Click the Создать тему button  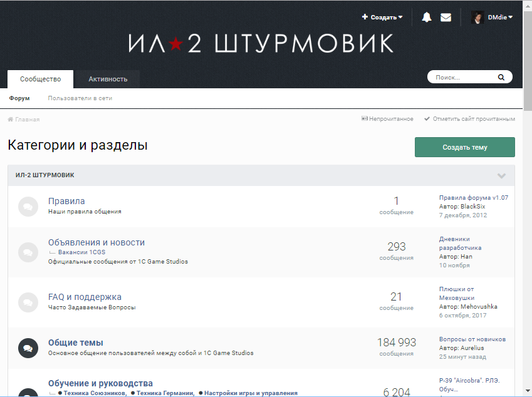pyautogui.click(x=465, y=147)
